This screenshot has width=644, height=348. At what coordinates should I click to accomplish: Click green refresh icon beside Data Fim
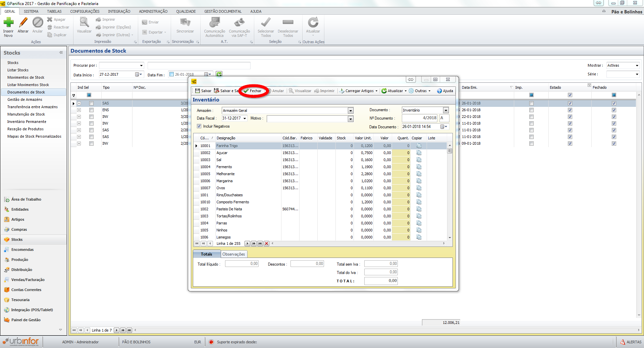[x=219, y=74]
